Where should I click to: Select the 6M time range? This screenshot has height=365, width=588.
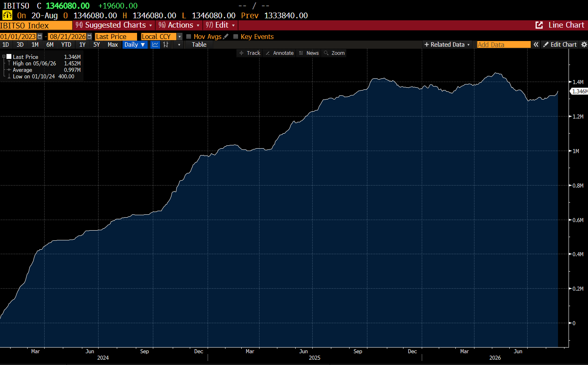[50, 45]
